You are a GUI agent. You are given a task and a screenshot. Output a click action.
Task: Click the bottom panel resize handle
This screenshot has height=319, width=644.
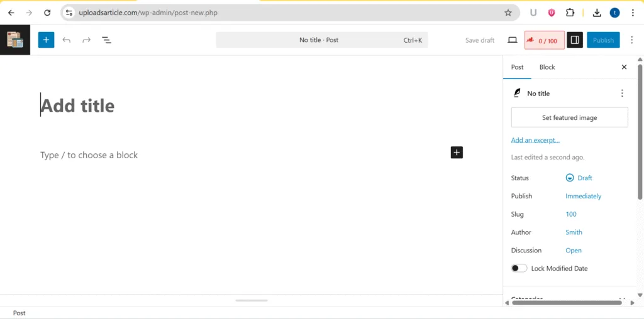252,301
